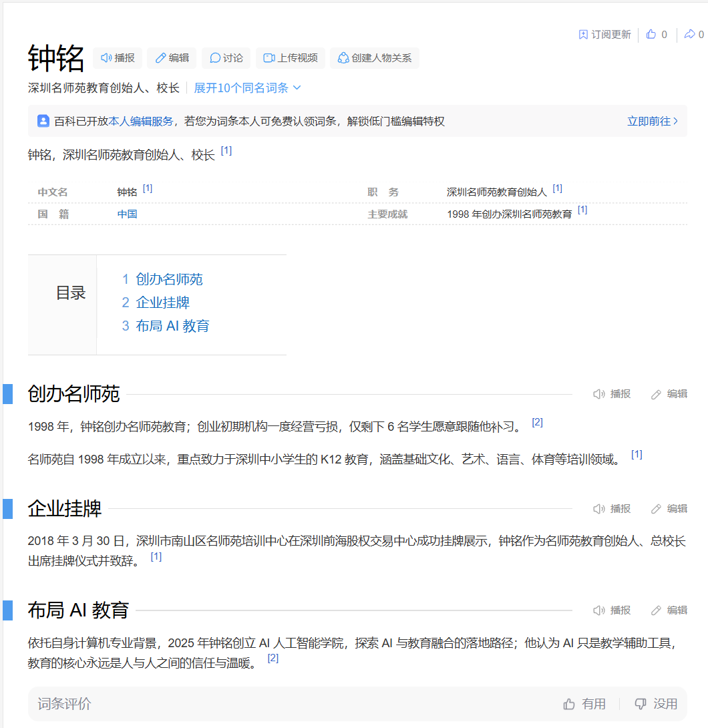Click the 职务 field label

tap(383, 192)
